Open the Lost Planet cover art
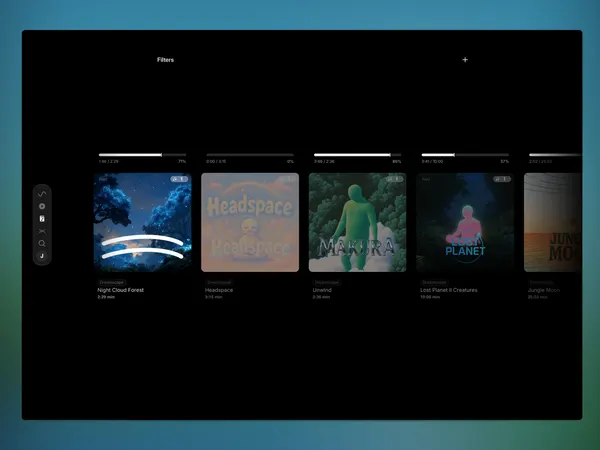 coord(465,222)
